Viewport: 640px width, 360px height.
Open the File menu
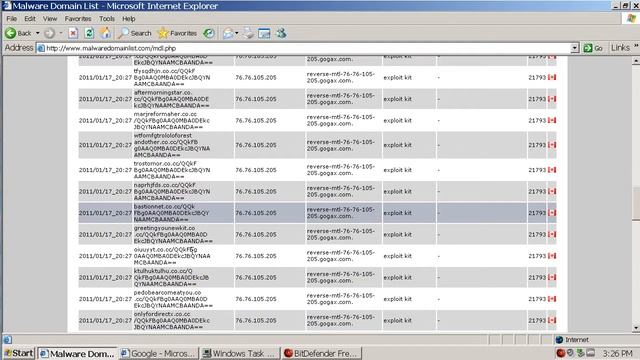pos(11,19)
